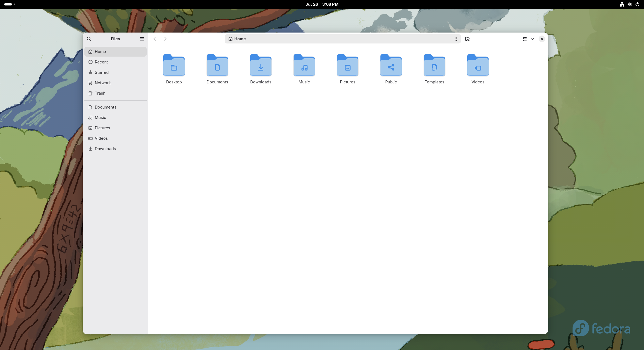Open Starred in the sidebar
The width and height of the screenshot is (644, 350).
point(116,72)
